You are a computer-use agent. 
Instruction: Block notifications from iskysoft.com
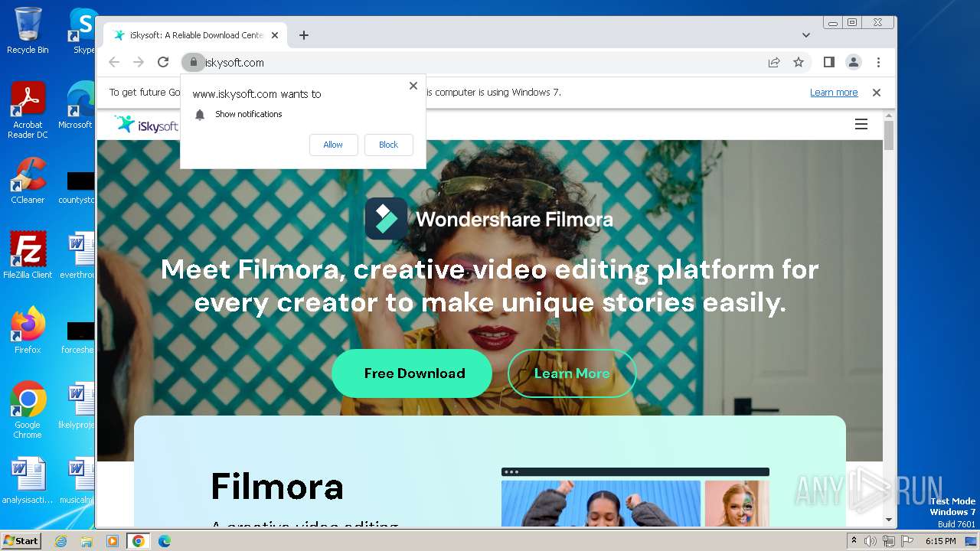pos(388,145)
